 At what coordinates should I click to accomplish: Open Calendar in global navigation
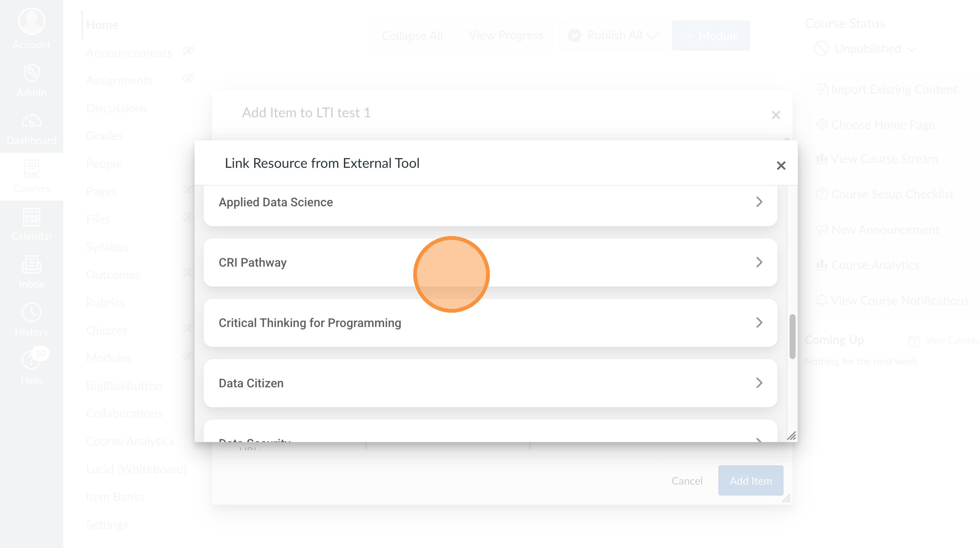pyautogui.click(x=31, y=218)
